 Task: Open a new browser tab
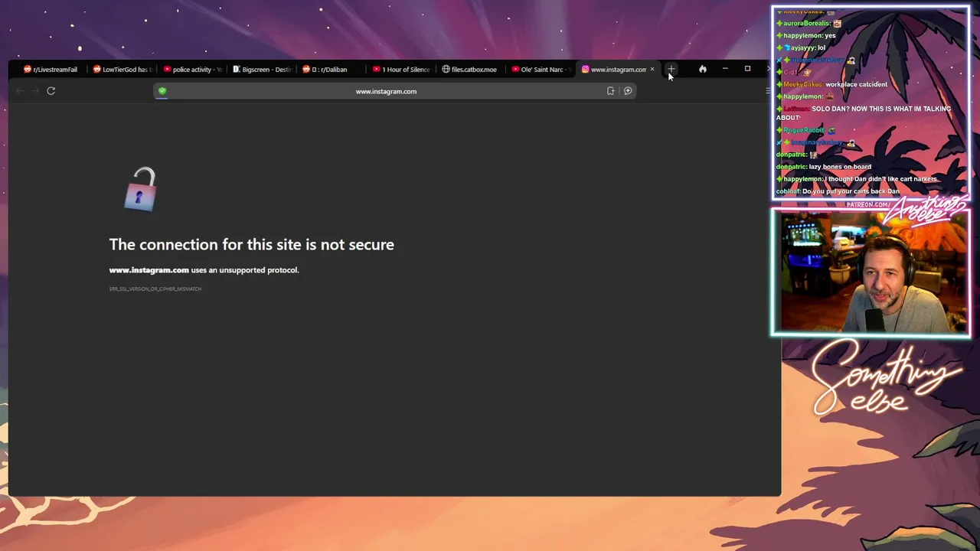click(x=671, y=70)
